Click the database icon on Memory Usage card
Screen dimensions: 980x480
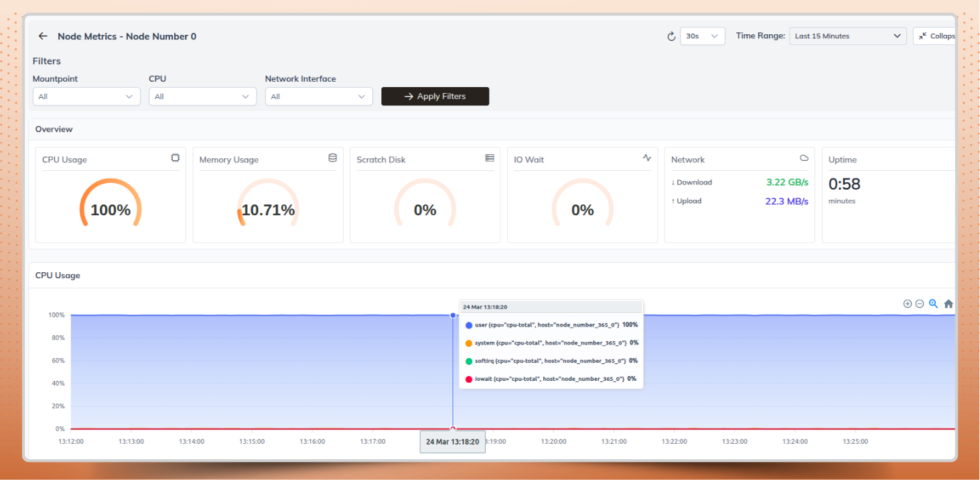332,157
